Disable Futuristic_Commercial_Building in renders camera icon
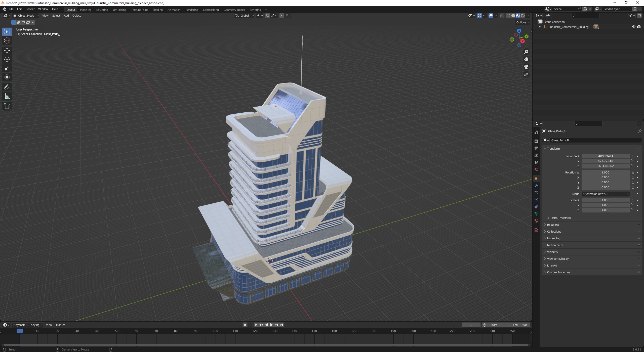Image resolution: width=644 pixels, height=352 pixels. [x=639, y=27]
